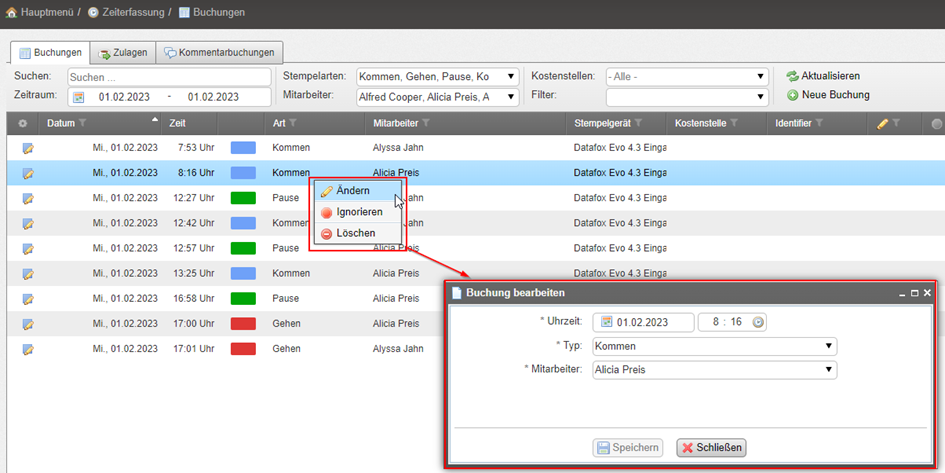Image resolution: width=945 pixels, height=473 pixels.
Task: Toggle the Mitarbeiter column filter icon
Action: pyautogui.click(x=426, y=123)
